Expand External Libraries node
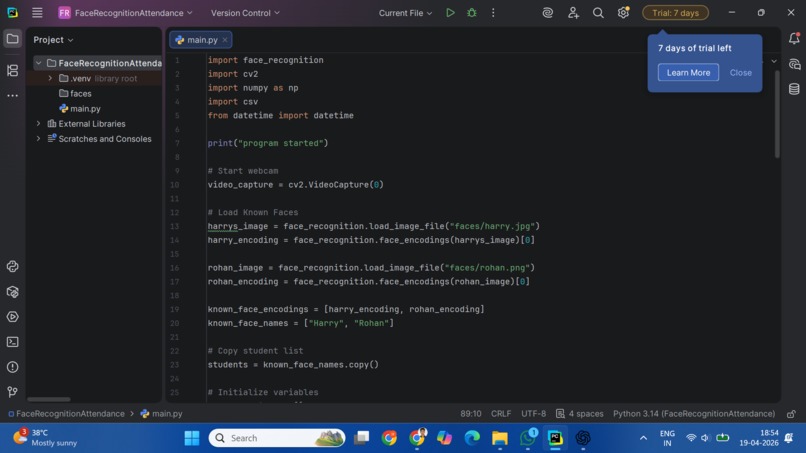 [39, 123]
